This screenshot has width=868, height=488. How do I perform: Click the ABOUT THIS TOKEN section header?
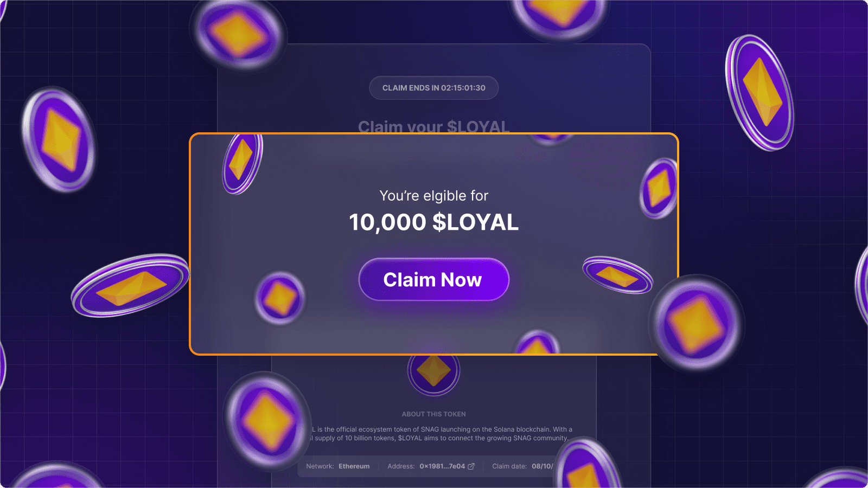(433, 414)
